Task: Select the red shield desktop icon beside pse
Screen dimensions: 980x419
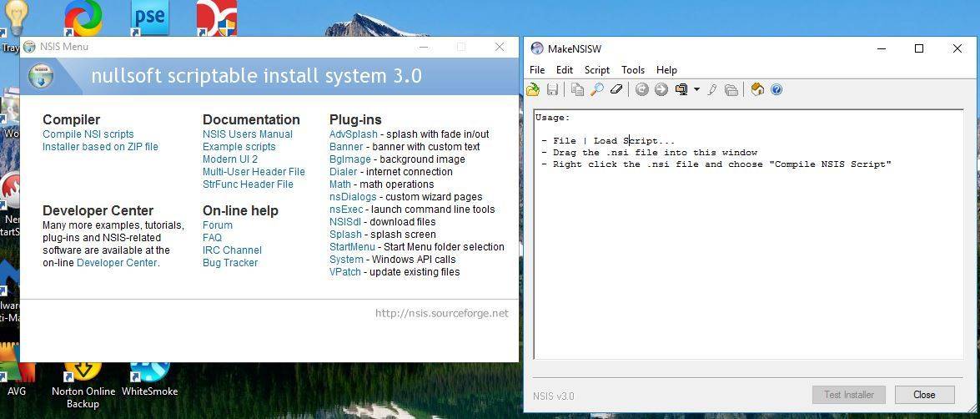Action: [216, 18]
